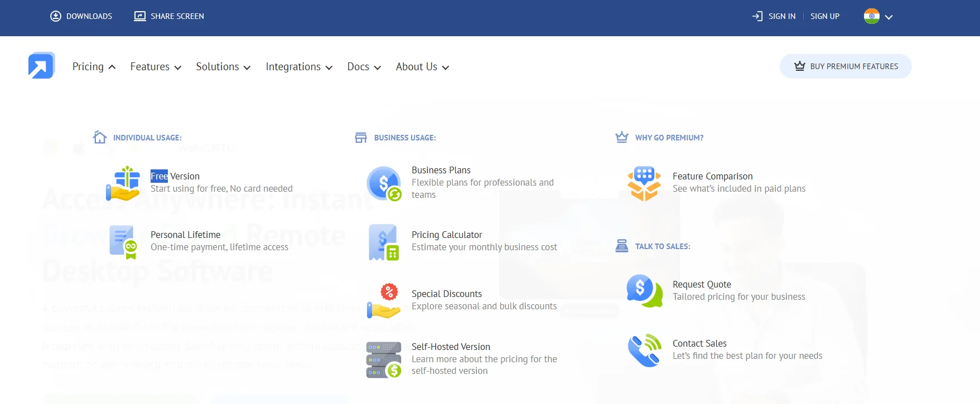Click the Special Discounts percent icon
The height and width of the screenshot is (404, 980).
coord(384,301)
